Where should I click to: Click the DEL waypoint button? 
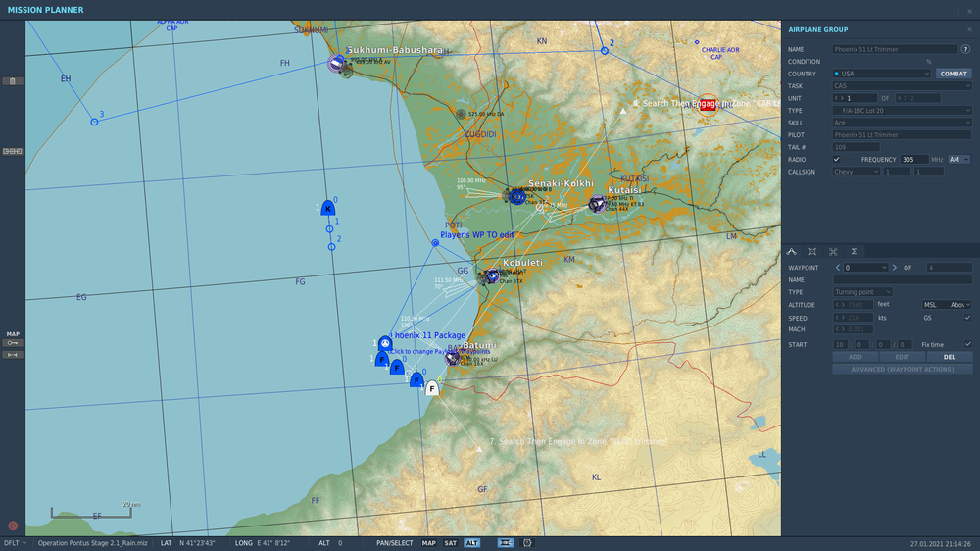950,357
